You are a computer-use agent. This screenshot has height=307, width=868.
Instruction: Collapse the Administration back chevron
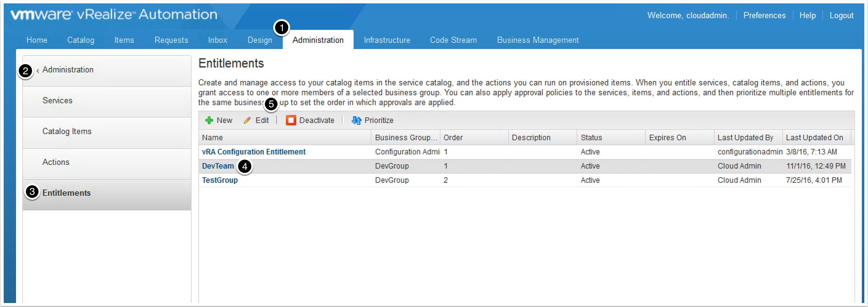pyautogui.click(x=38, y=70)
